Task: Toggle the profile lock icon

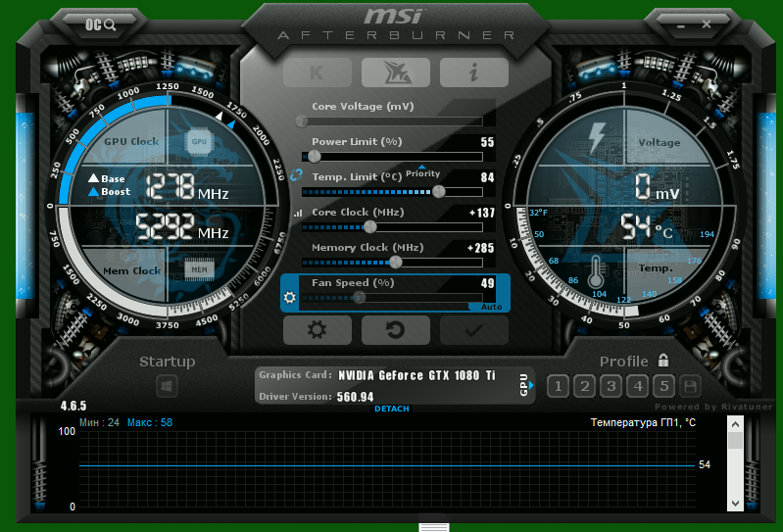Action: pos(663,360)
